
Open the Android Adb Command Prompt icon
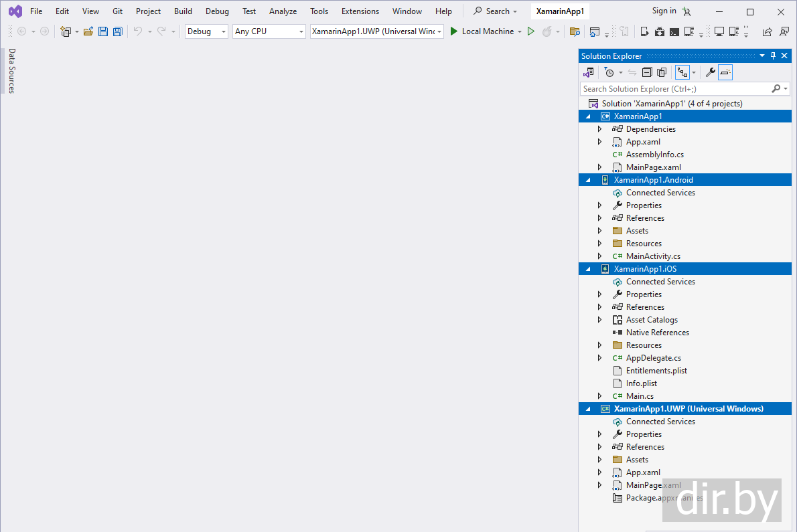pyautogui.click(x=674, y=31)
